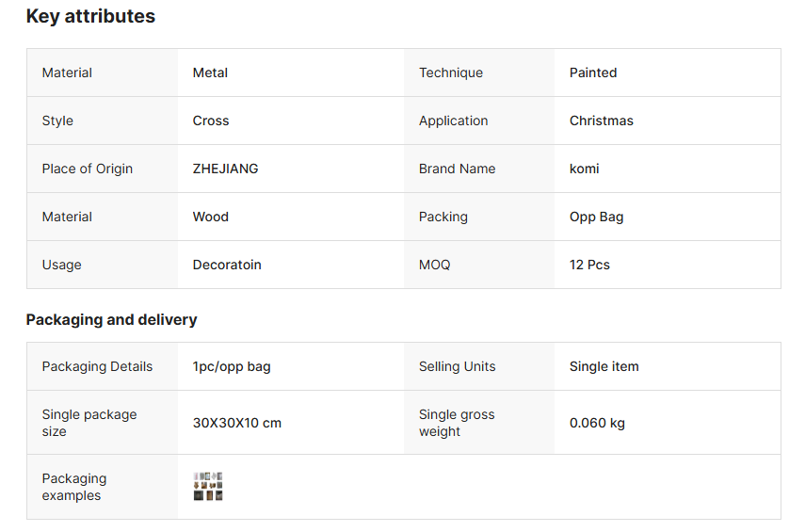The height and width of the screenshot is (532, 789).
Task: Click the "Brand Name" attribute label
Action: point(457,169)
